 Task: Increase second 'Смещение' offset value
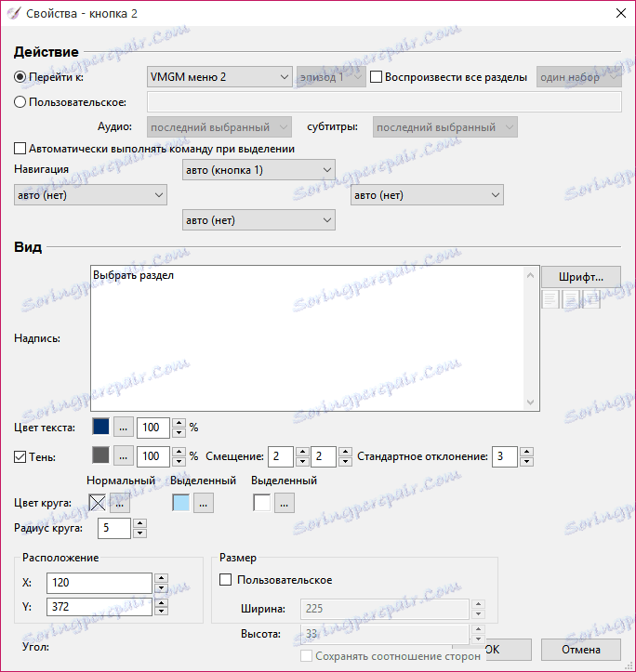tap(345, 452)
